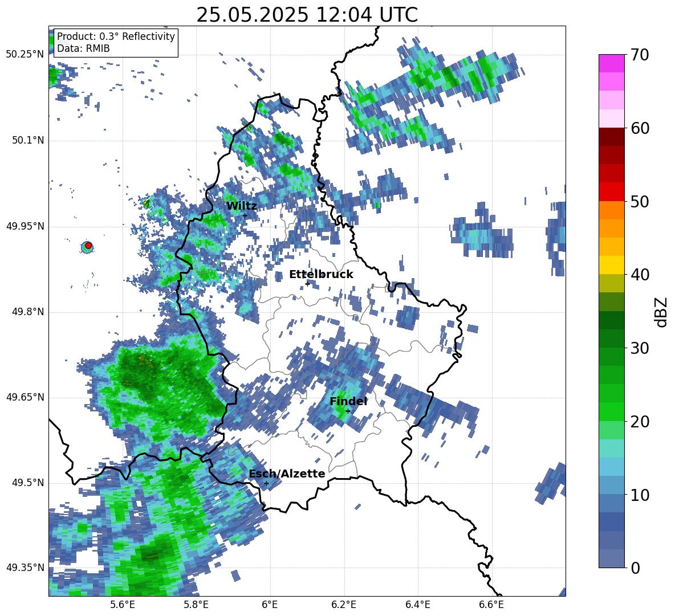
Task: Click the 'Data: RMIB' legend line
Action: (x=83, y=48)
